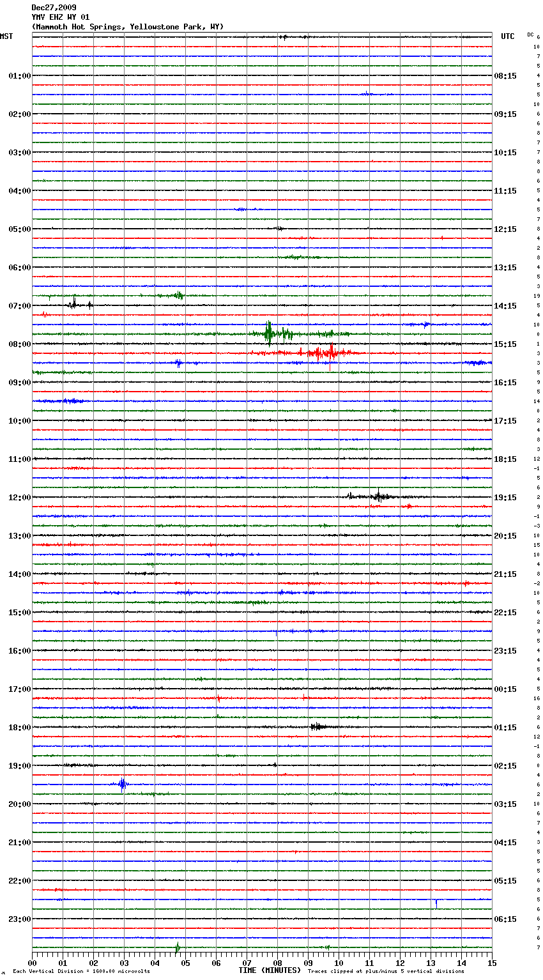
Task: Click minute axis tick label 15
Action: pos(491,963)
